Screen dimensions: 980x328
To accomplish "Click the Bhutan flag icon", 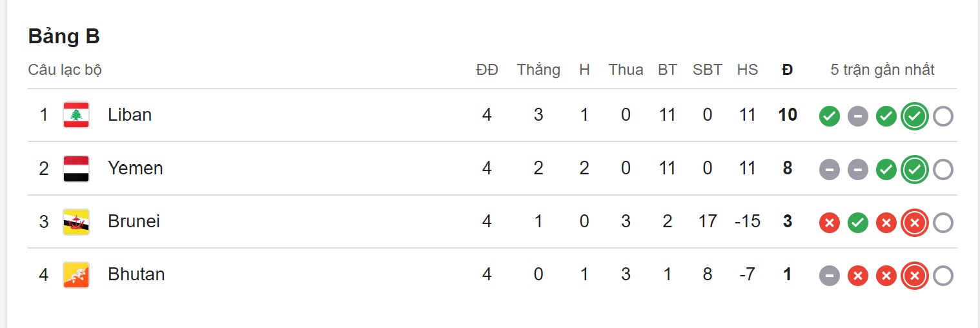I will pos(76,275).
